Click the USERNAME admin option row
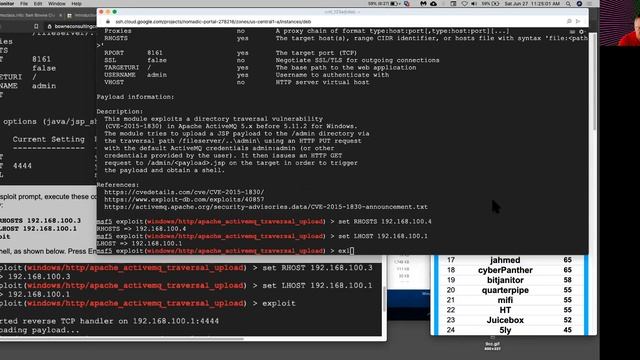This screenshot has width=640, height=360. pyautogui.click(x=247, y=75)
